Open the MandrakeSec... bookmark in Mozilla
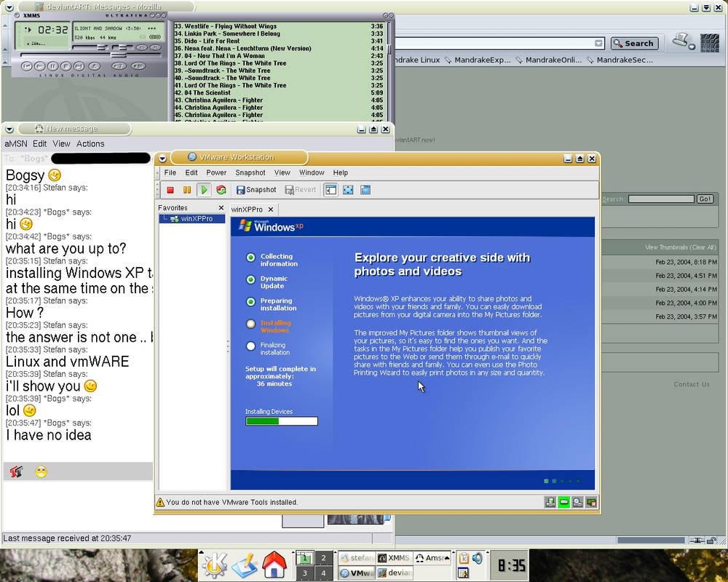 pos(620,60)
